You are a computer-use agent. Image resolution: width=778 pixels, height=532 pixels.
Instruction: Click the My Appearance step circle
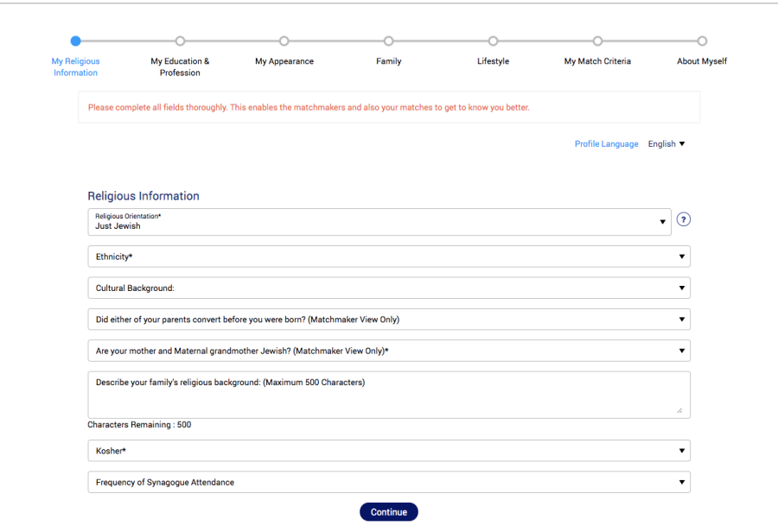coord(284,41)
